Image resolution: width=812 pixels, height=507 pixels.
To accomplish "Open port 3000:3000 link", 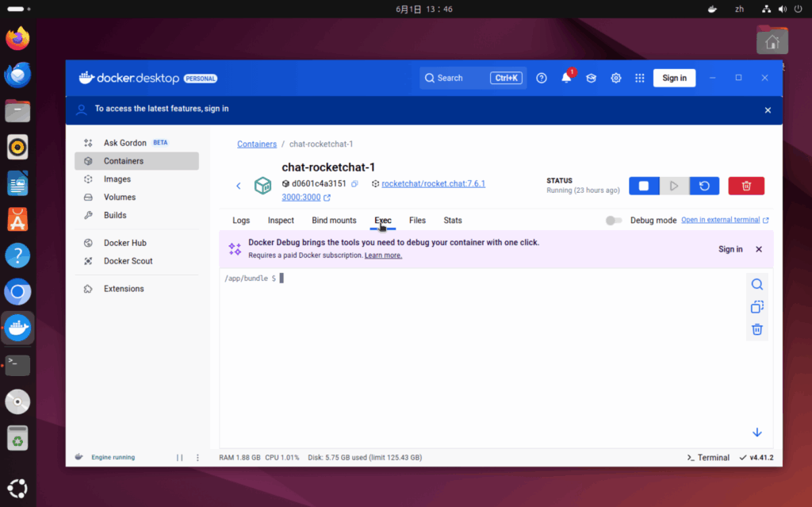I will coord(301,198).
